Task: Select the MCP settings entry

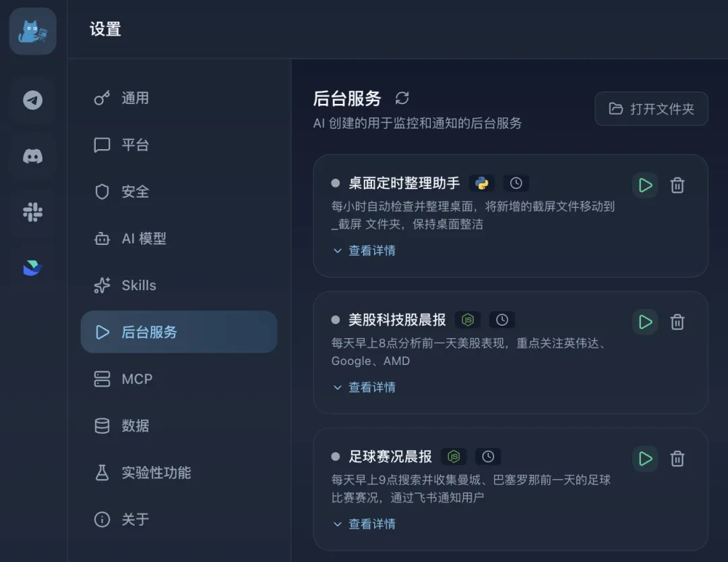Action: pyautogui.click(x=137, y=378)
